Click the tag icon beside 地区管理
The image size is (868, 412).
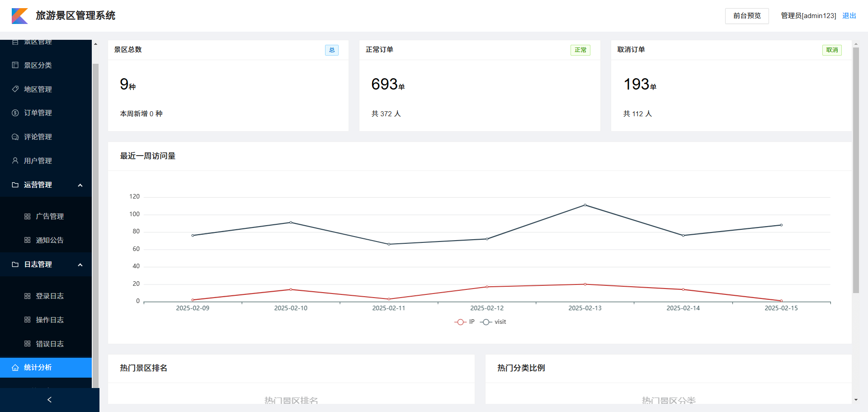(15, 89)
